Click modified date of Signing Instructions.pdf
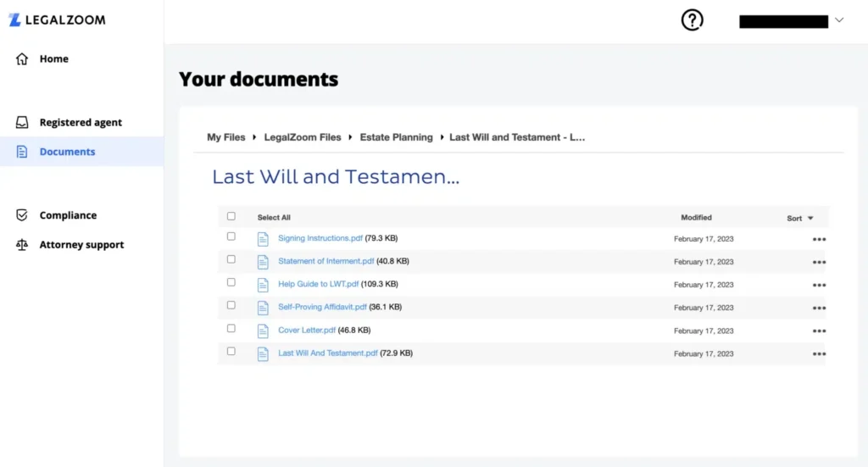This screenshot has height=467, width=868. click(704, 239)
